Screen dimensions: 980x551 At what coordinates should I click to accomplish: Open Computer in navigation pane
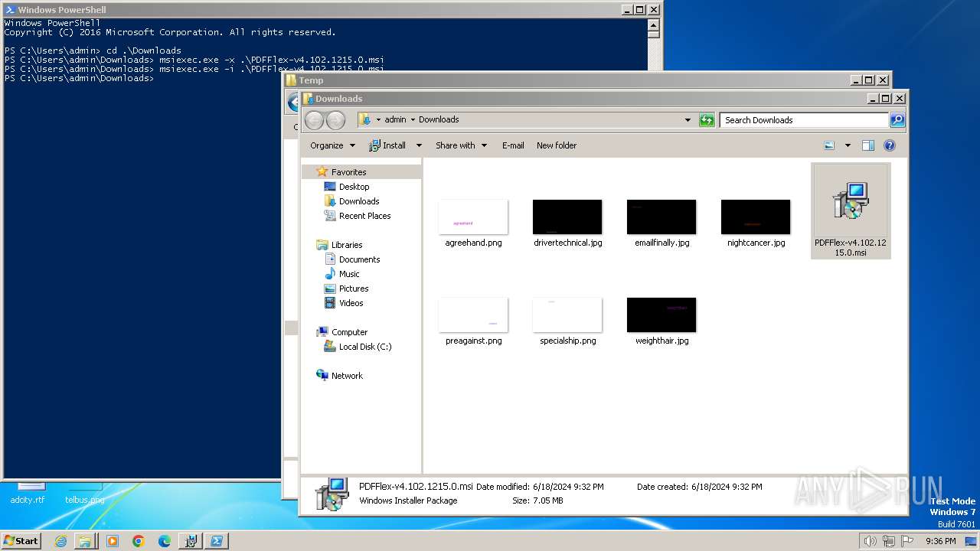coord(349,332)
